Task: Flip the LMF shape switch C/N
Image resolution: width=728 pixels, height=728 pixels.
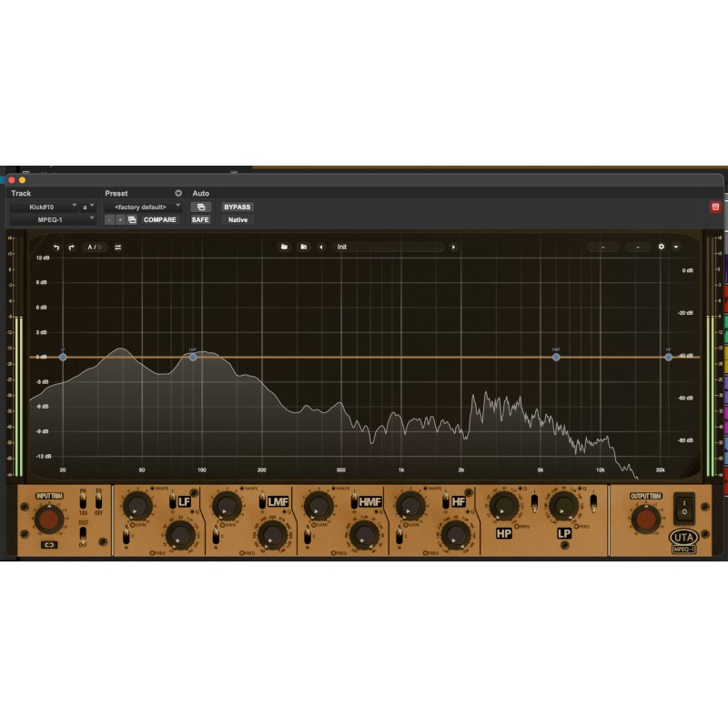Action: click(x=216, y=536)
